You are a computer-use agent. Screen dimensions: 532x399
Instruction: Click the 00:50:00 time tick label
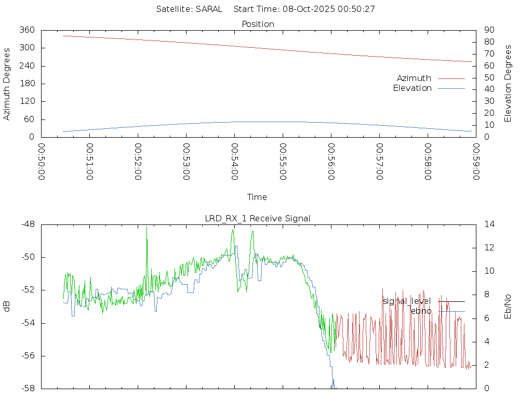[x=41, y=162]
